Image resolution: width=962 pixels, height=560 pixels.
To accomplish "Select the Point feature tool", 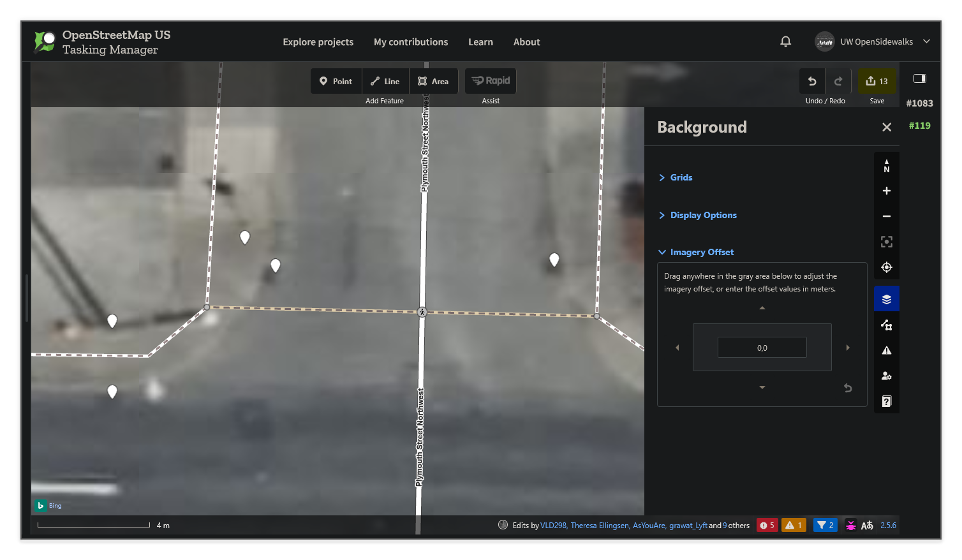I will pyautogui.click(x=336, y=80).
